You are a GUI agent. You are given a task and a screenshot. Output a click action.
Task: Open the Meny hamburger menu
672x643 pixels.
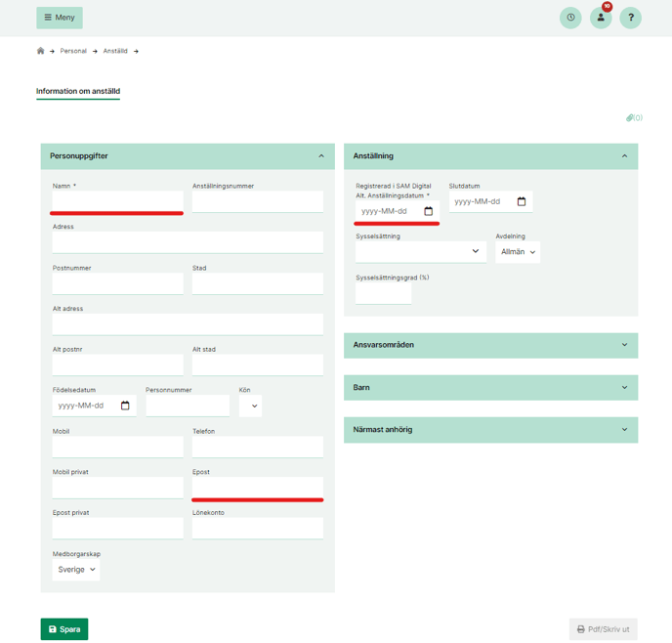click(x=60, y=18)
